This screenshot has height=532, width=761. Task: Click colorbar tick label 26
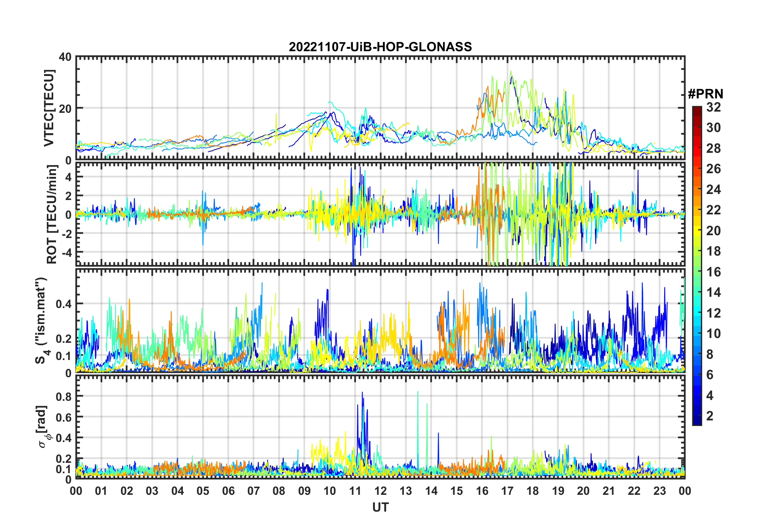click(713, 168)
